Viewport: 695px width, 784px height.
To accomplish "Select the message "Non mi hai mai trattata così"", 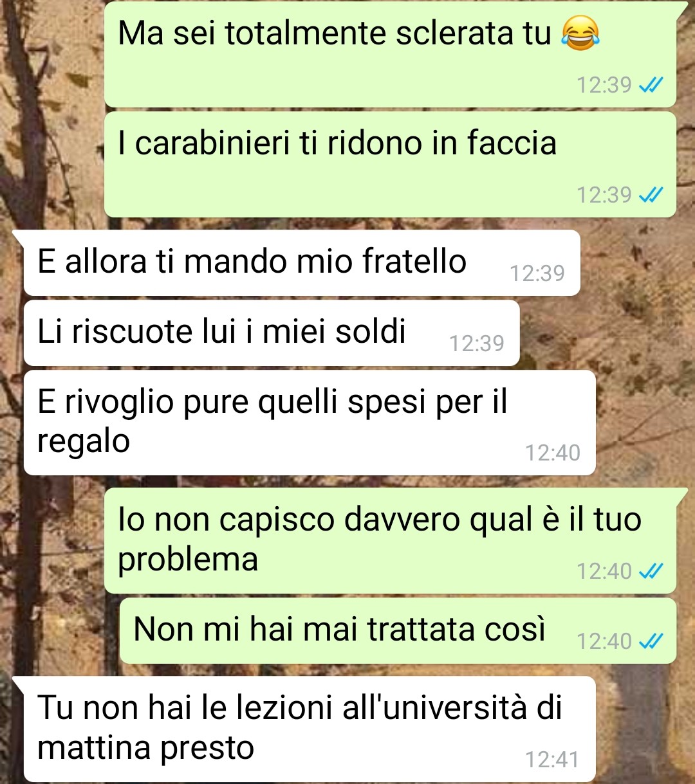I will point(398,631).
